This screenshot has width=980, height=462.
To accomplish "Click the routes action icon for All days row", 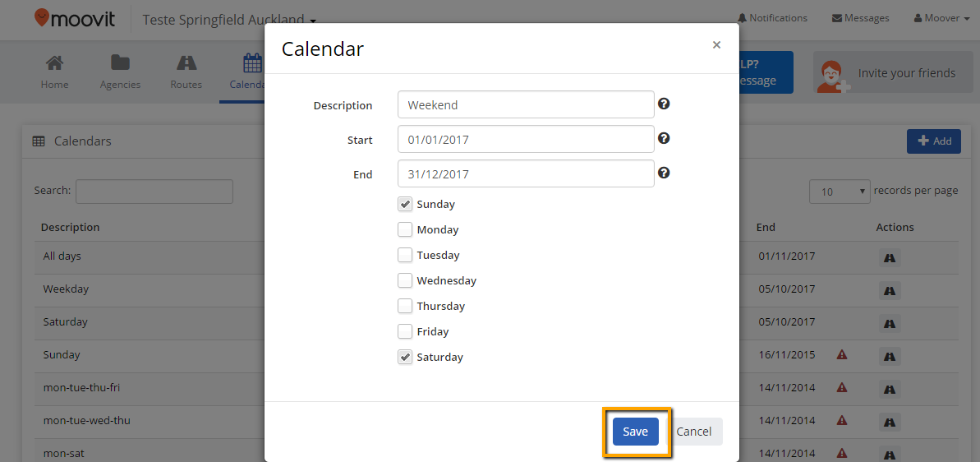I will click(x=890, y=257).
